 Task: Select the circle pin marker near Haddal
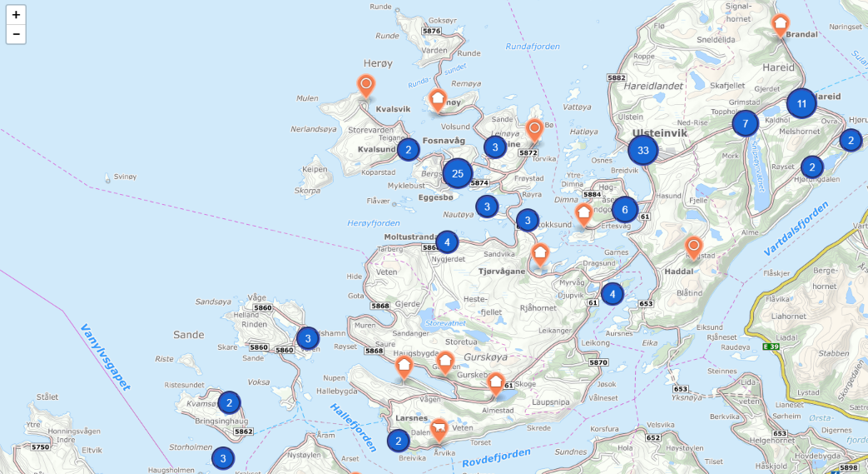693,247
